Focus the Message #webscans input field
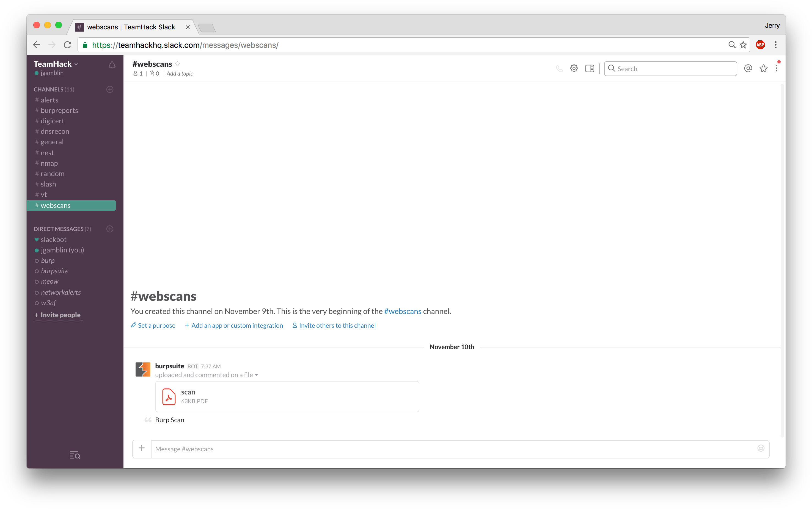The image size is (812, 509). pyautogui.click(x=452, y=449)
